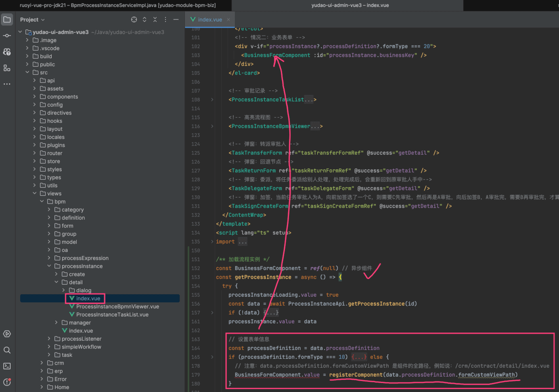Viewport: 559px width, 392px height.
Task: Expand the folded import section
Action: 212,242
